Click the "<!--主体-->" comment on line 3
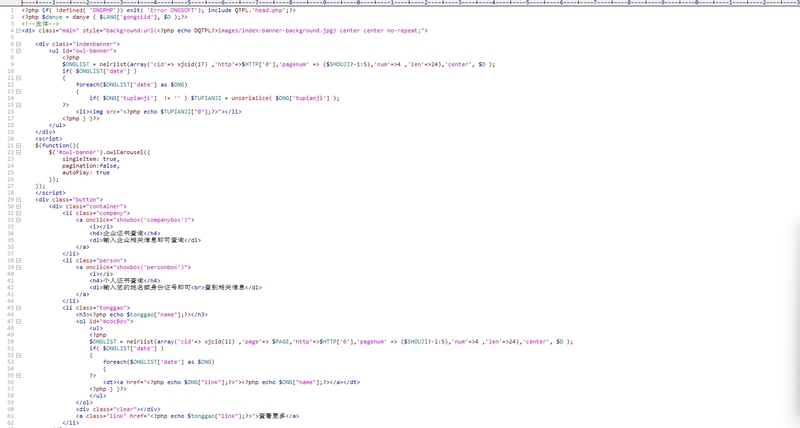This screenshot has width=800, height=428. coord(40,24)
